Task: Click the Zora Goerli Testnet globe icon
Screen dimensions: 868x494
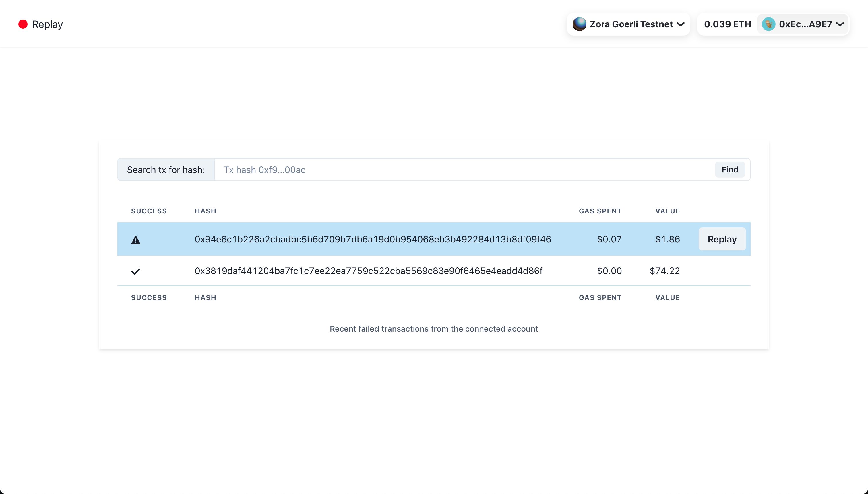Action: (x=579, y=24)
